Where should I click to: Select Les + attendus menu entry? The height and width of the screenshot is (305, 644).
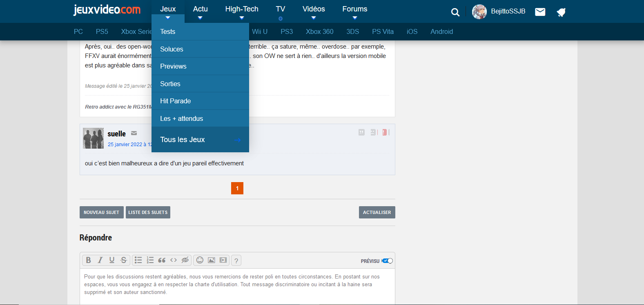200,118
